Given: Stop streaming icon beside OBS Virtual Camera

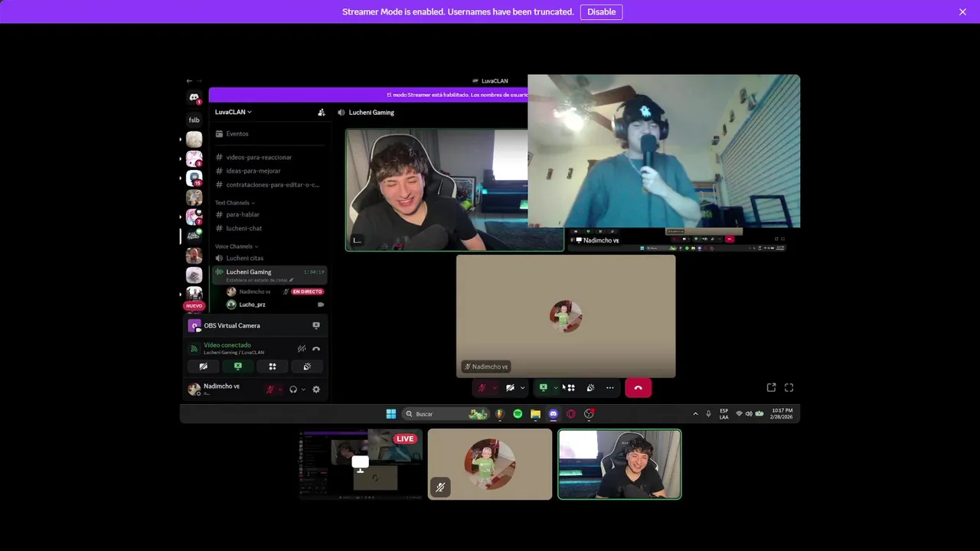Looking at the screenshot, I should click(316, 325).
